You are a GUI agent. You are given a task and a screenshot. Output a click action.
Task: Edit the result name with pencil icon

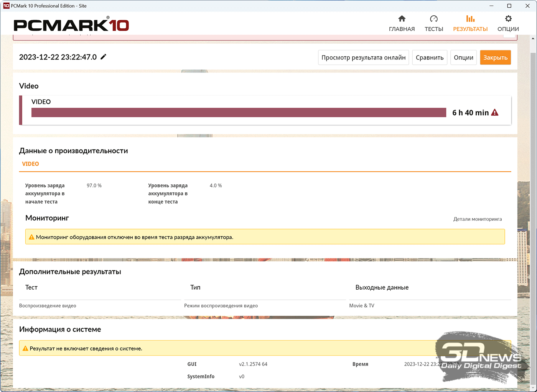[103, 57]
